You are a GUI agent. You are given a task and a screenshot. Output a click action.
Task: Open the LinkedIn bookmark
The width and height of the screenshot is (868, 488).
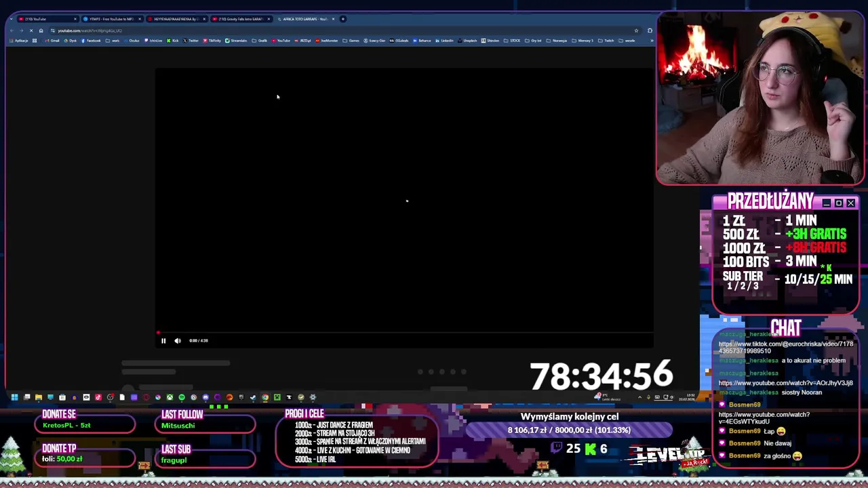click(x=445, y=41)
